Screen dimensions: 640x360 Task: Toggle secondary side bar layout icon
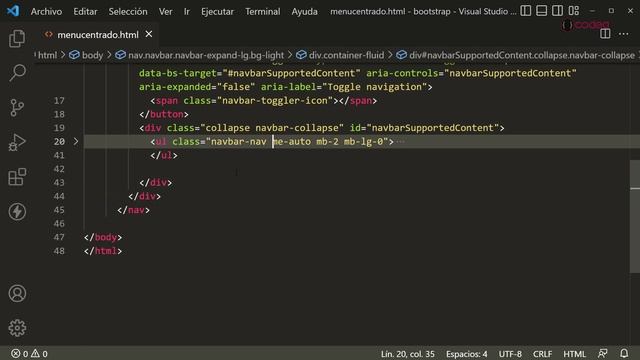tap(558, 11)
